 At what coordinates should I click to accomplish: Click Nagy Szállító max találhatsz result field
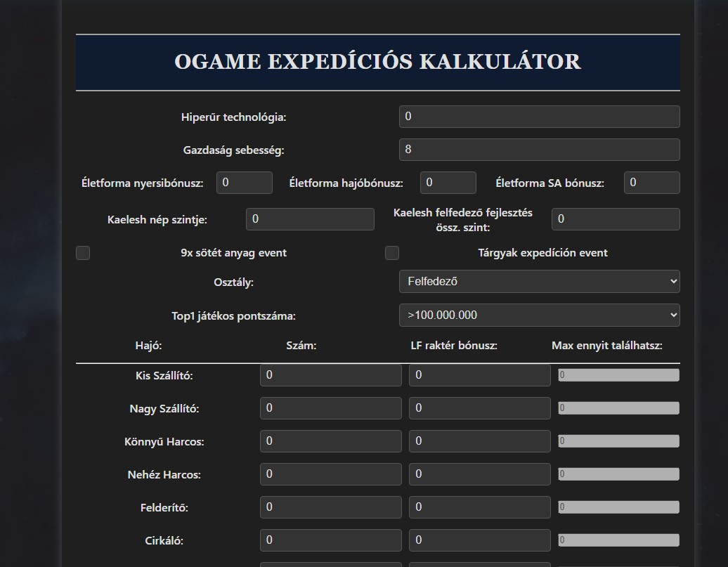pos(618,408)
